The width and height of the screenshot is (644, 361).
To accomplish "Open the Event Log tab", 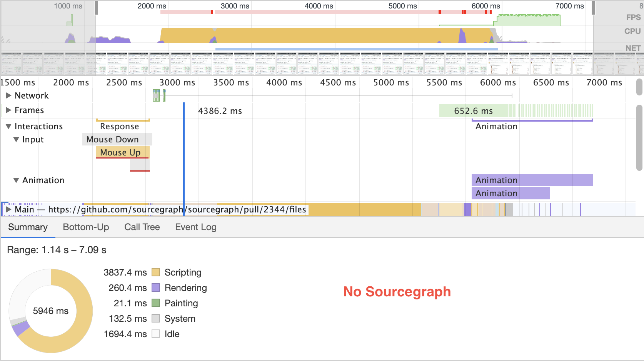I will pos(196,227).
